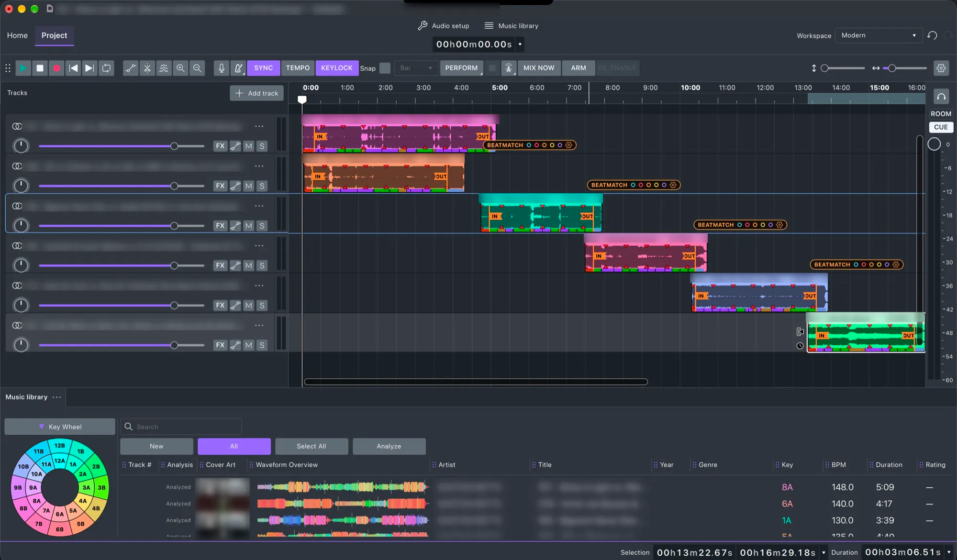Open the Workspace Modern dropdown
The height and width of the screenshot is (560, 957).
879,35
